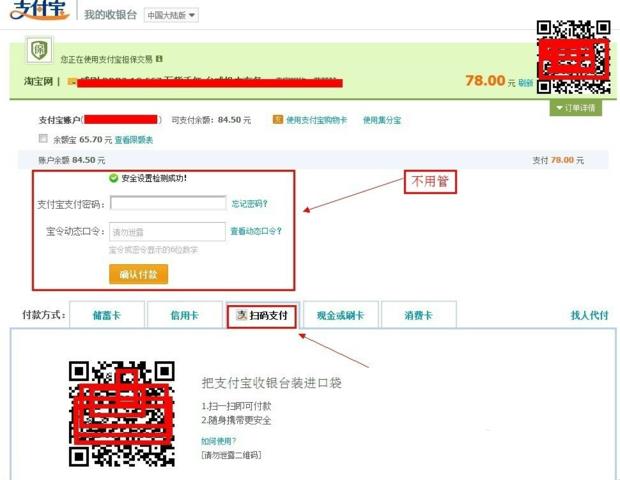
Task: Click the 忘记密码? link
Action: (250, 203)
